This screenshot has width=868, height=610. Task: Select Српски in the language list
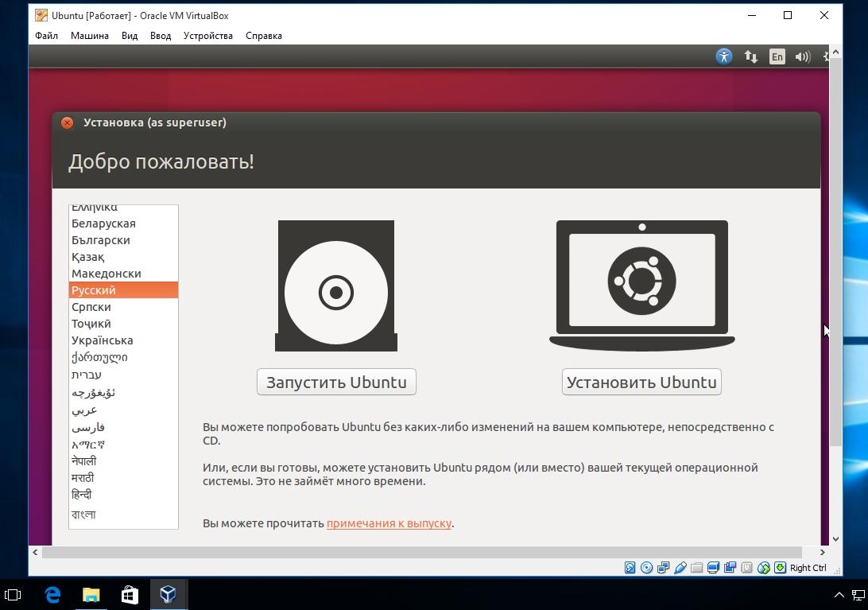coord(123,306)
